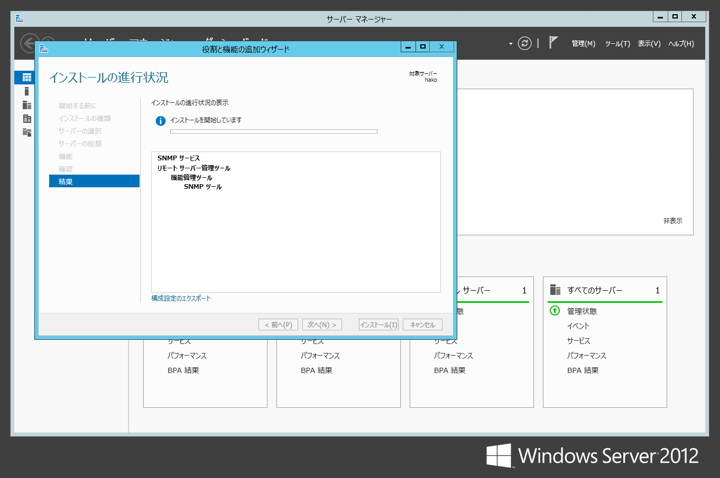The height and width of the screenshot is (478, 720).
Task: Close the 役割と機能の追加ウィザード window
Action: pos(442,47)
